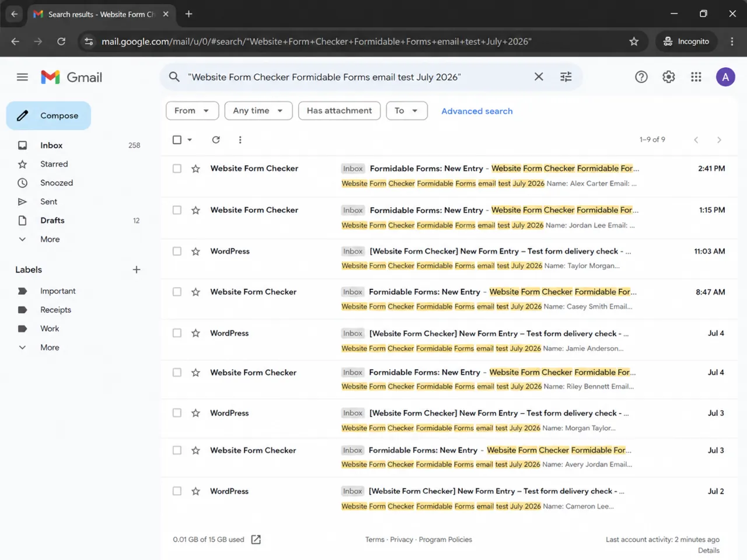Select the Jul 4 Website Form Checker checkbox
This screenshot has height=560, width=747.
tap(177, 372)
